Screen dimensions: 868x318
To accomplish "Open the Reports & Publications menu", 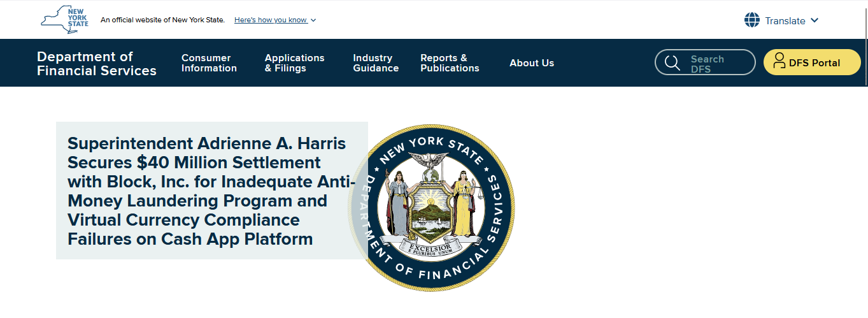I will pyautogui.click(x=450, y=63).
